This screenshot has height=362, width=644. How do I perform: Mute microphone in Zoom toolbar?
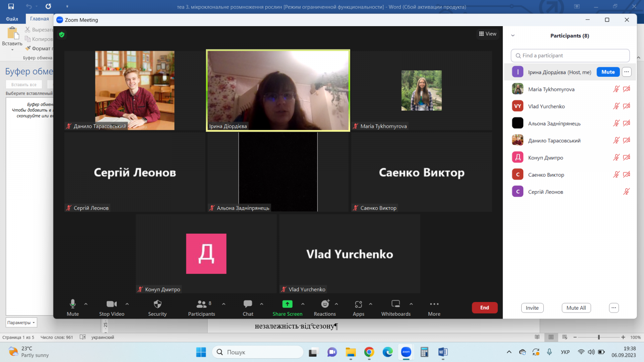coord(72,308)
